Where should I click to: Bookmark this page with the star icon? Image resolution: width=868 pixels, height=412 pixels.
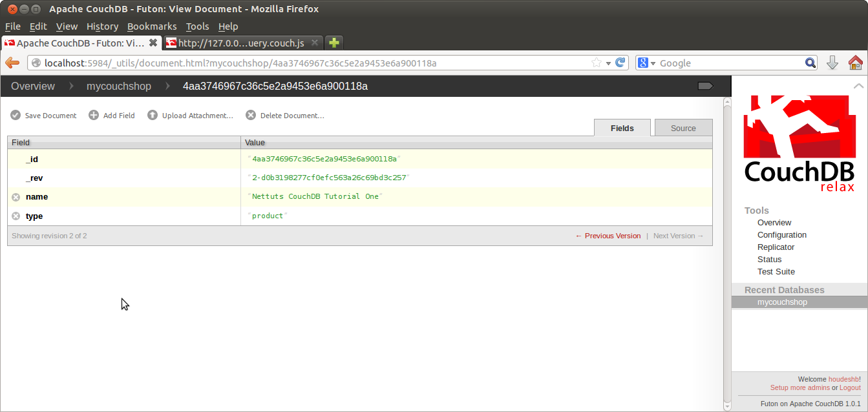click(x=597, y=63)
